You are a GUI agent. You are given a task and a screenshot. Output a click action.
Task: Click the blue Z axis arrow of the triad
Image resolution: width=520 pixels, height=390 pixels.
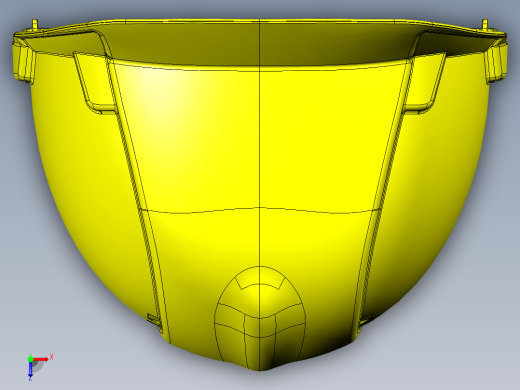click(x=30, y=369)
